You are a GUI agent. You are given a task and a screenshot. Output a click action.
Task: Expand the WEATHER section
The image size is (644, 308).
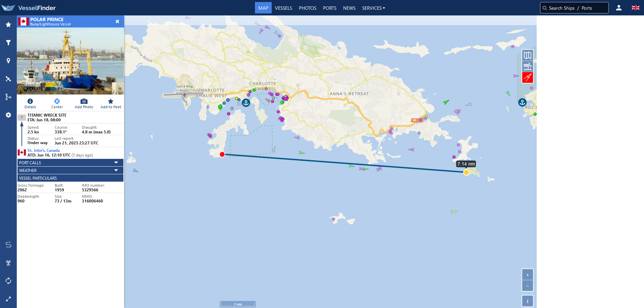tap(70, 170)
